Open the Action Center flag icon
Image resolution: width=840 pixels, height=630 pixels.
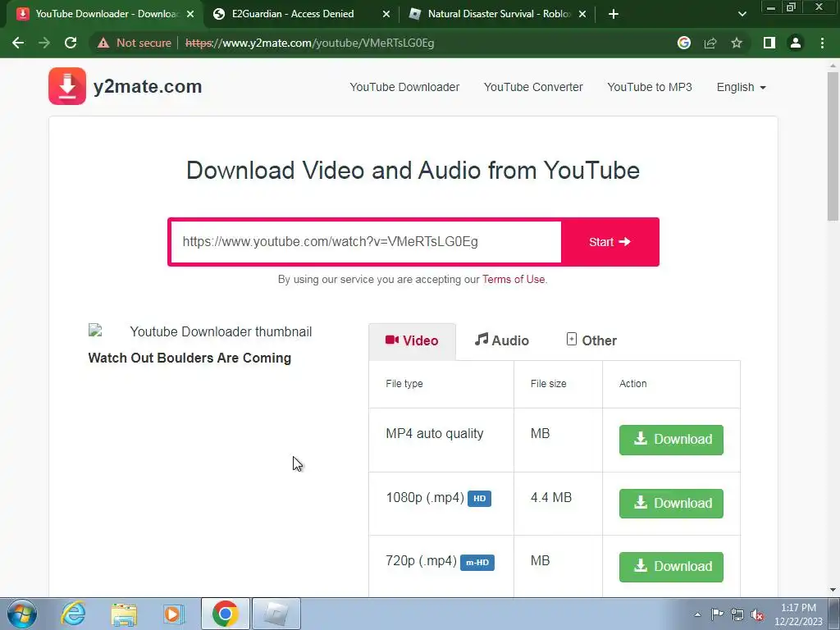click(x=717, y=614)
